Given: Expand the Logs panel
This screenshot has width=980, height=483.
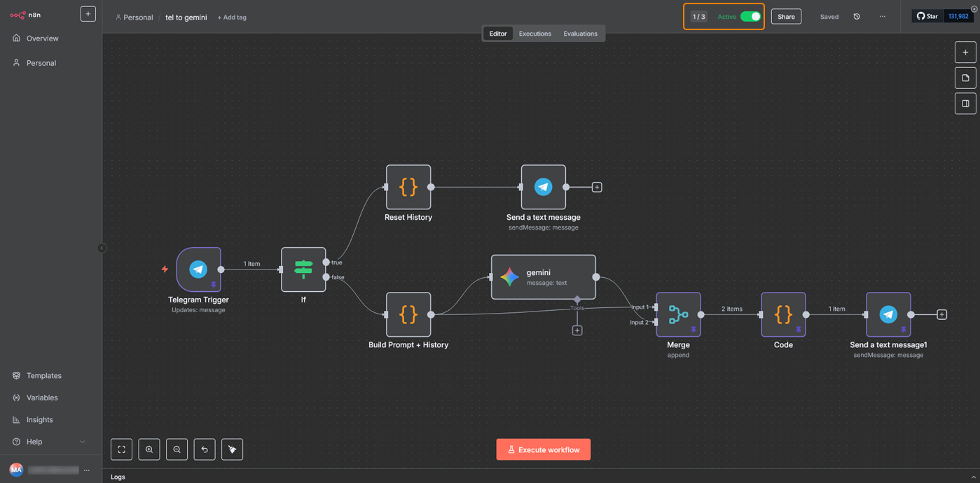Looking at the screenshot, I should (x=973, y=477).
